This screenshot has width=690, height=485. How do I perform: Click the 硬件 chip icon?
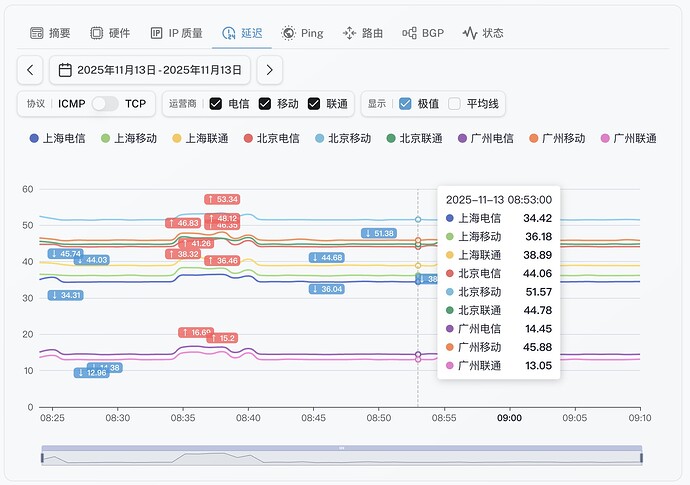tap(96, 33)
